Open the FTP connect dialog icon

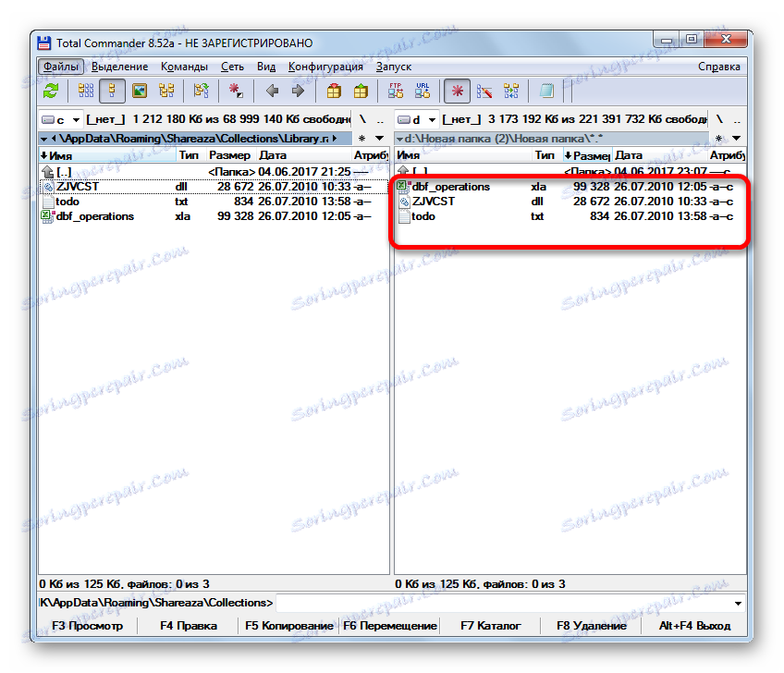(396, 91)
